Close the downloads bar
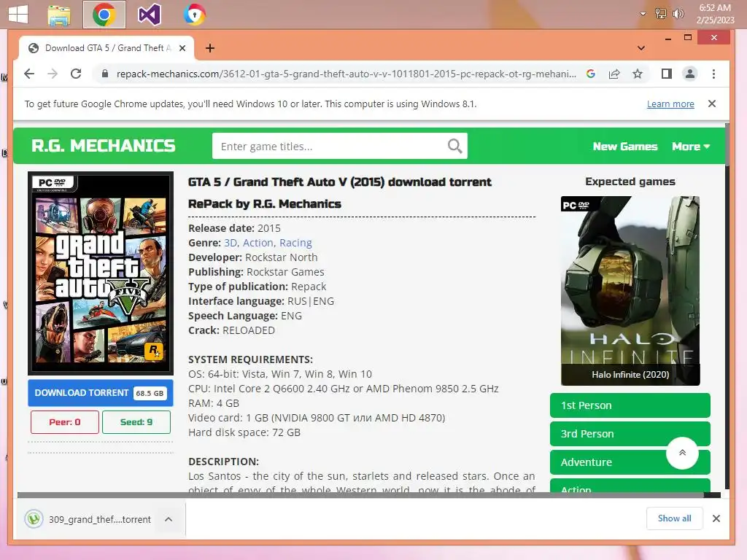 point(716,518)
